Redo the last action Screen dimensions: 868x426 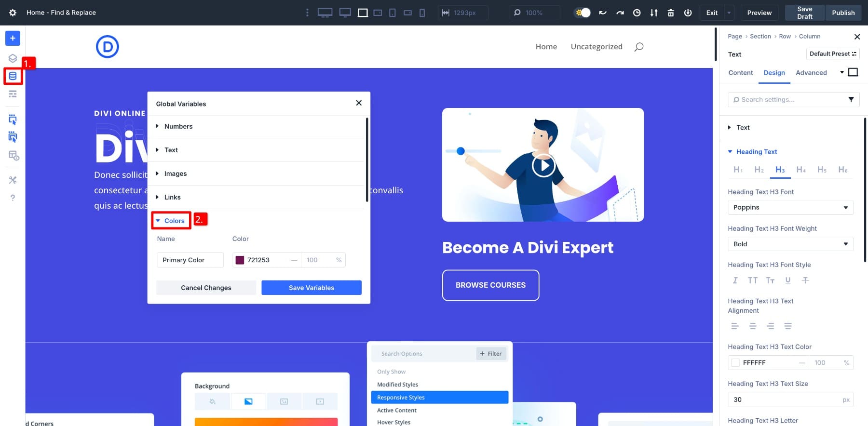(620, 13)
